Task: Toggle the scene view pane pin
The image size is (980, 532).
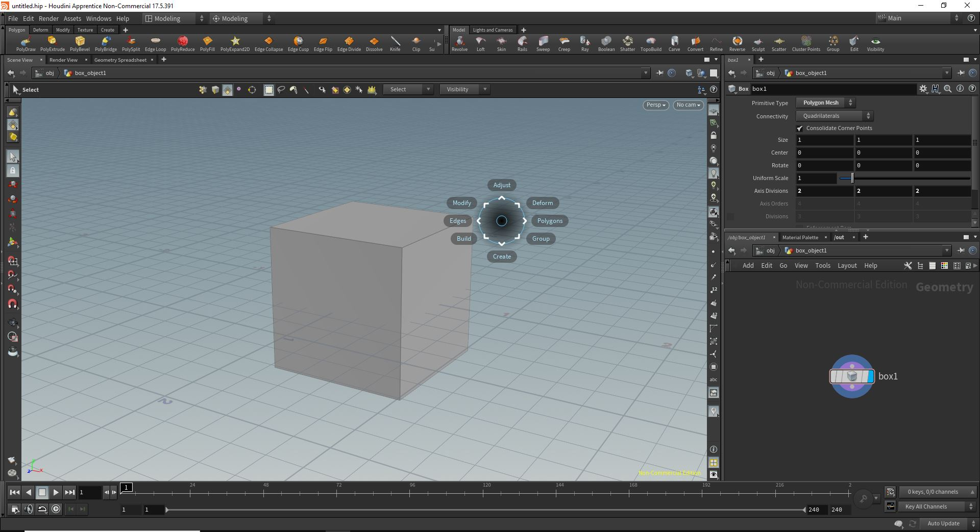Action: click(x=659, y=73)
